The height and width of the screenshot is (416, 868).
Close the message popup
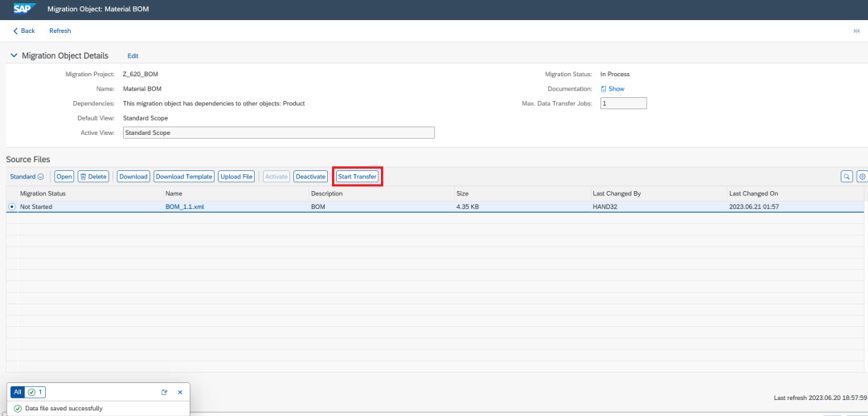(180, 392)
